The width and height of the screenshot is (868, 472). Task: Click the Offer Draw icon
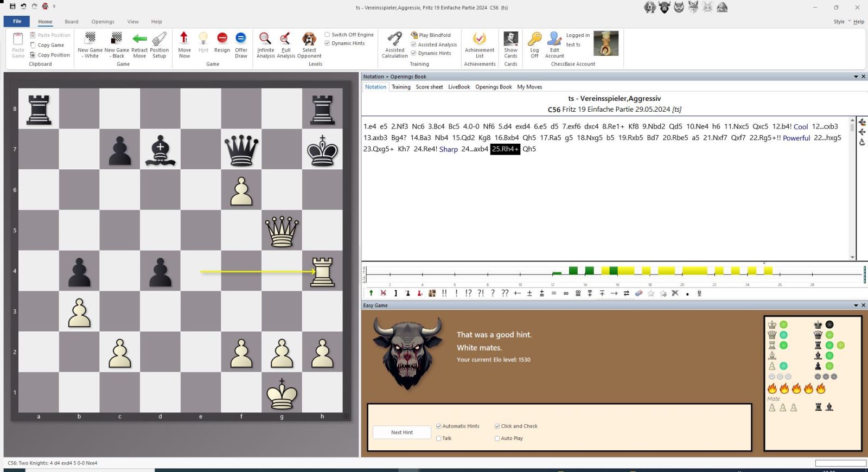[x=241, y=38]
